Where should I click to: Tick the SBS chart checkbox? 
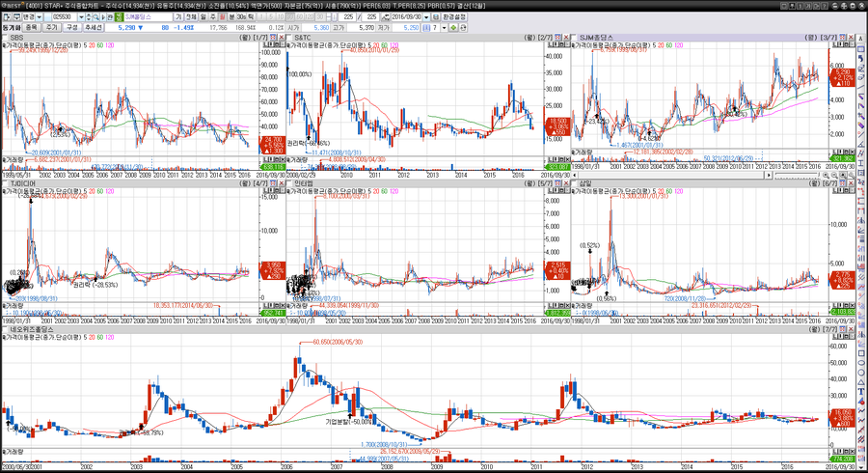[x=5, y=38]
